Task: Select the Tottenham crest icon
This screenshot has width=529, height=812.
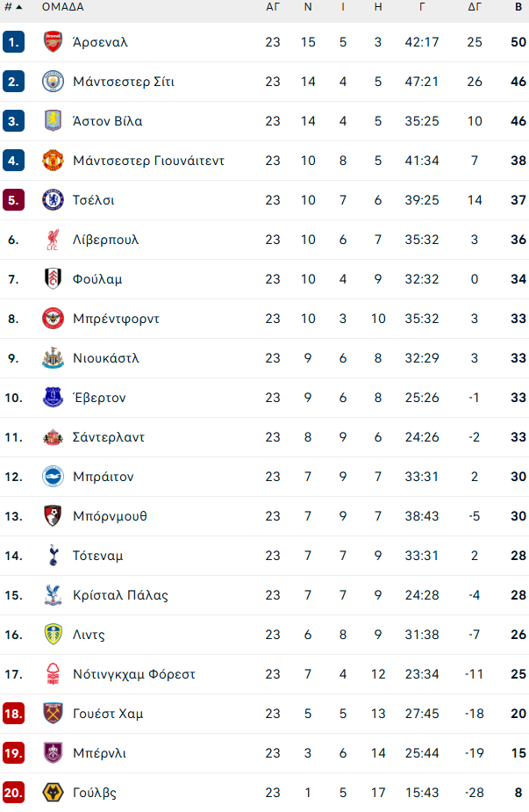Action: (52, 555)
